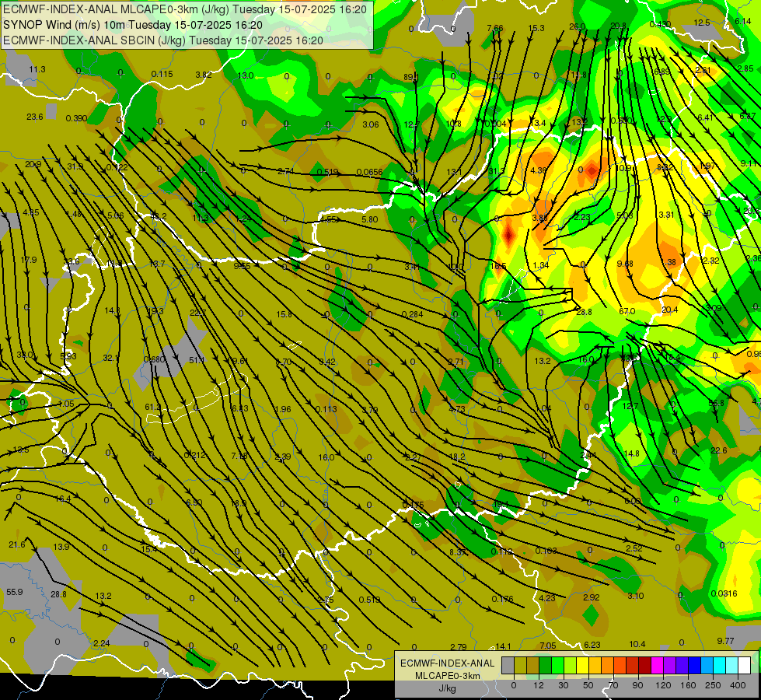
Task: Click the map value 0.115
Action: [162, 75]
